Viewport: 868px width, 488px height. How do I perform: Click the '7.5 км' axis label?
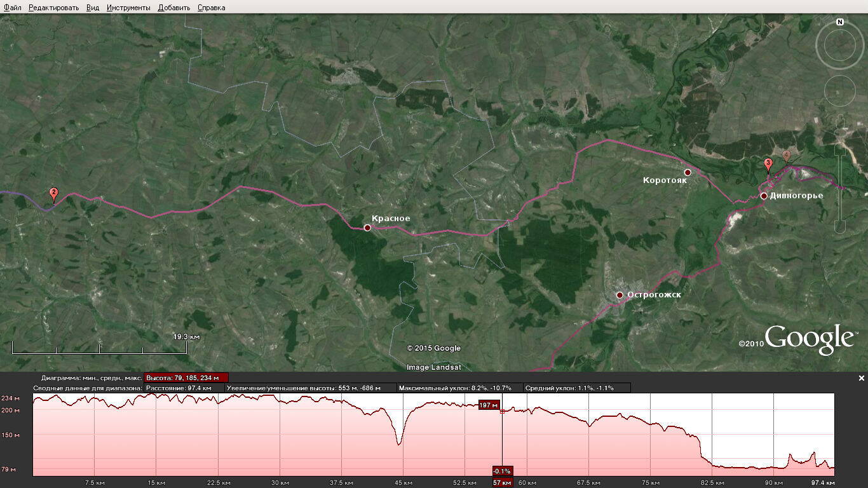[95, 483]
